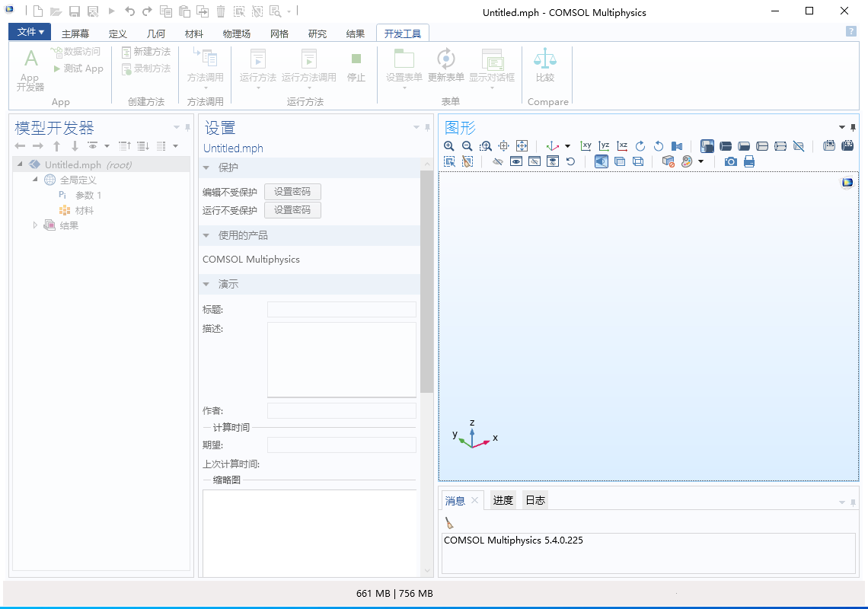The image size is (868, 609).
Task: Toggle the orthographic projection highlighted button
Action: tap(602, 161)
